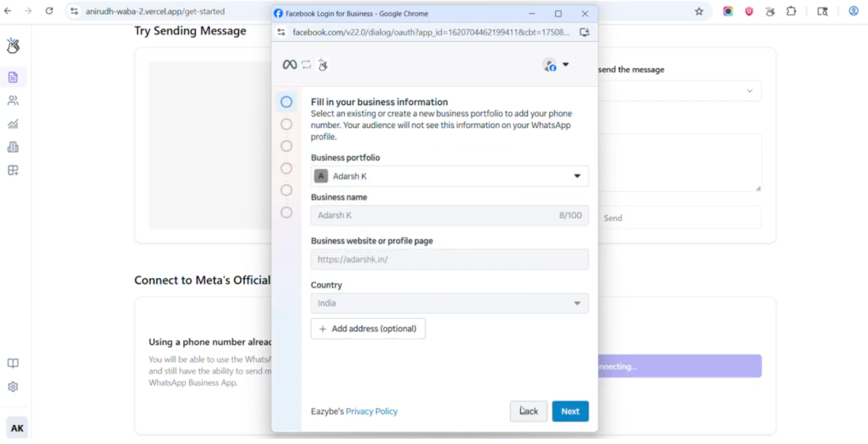Viewport: 868px width, 444px height.
Task: Open the Chrome extensions puzzle icon
Action: pos(791,11)
